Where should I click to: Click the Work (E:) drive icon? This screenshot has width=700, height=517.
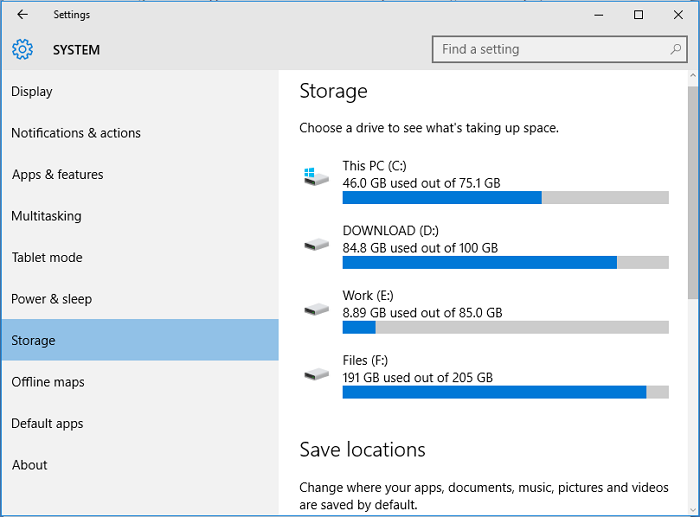[317, 309]
